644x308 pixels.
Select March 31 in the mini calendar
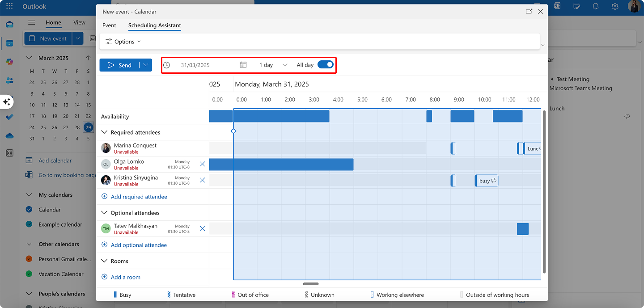(32, 138)
